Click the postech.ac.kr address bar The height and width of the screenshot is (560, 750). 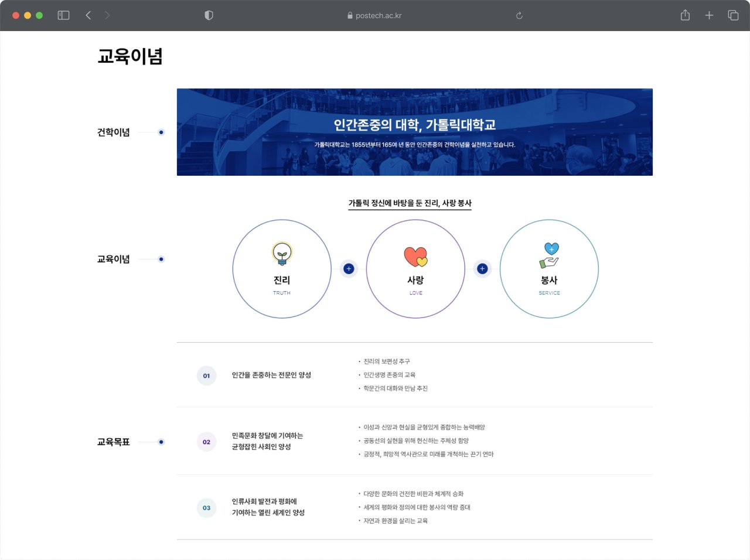375,16
